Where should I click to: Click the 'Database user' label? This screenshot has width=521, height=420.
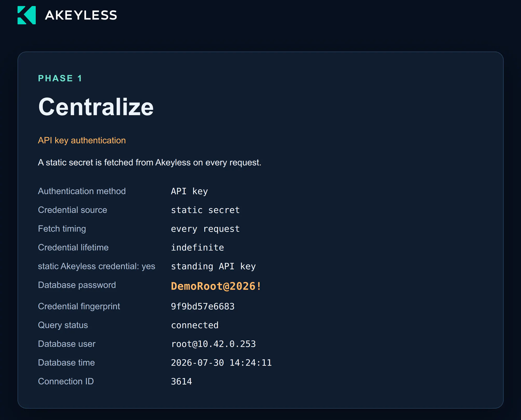(67, 344)
